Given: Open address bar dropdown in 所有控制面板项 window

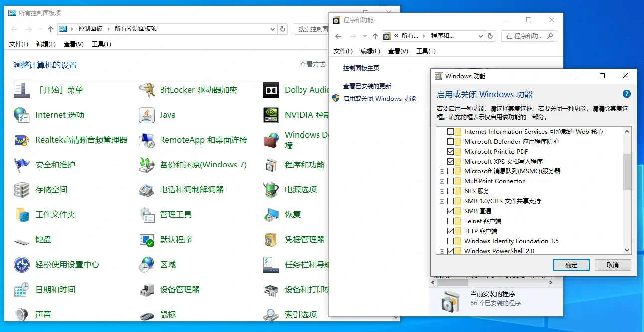Looking at the screenshot, I should (273, 29).
